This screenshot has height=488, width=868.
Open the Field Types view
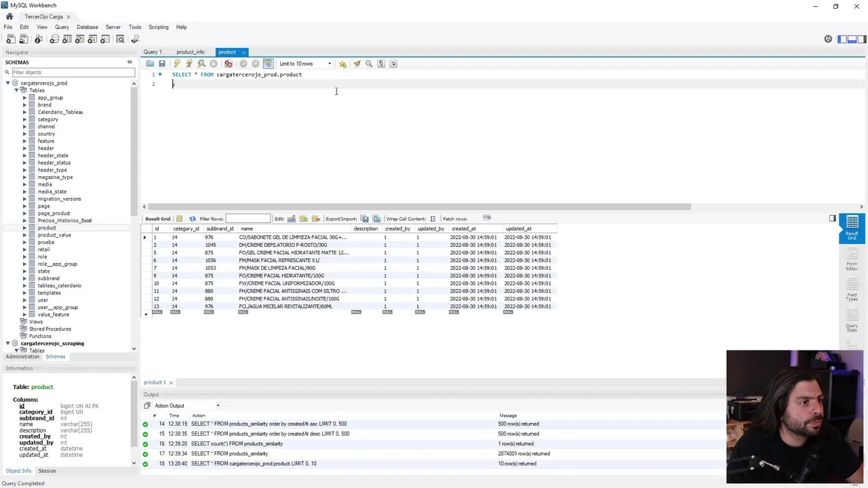point(852,289)
